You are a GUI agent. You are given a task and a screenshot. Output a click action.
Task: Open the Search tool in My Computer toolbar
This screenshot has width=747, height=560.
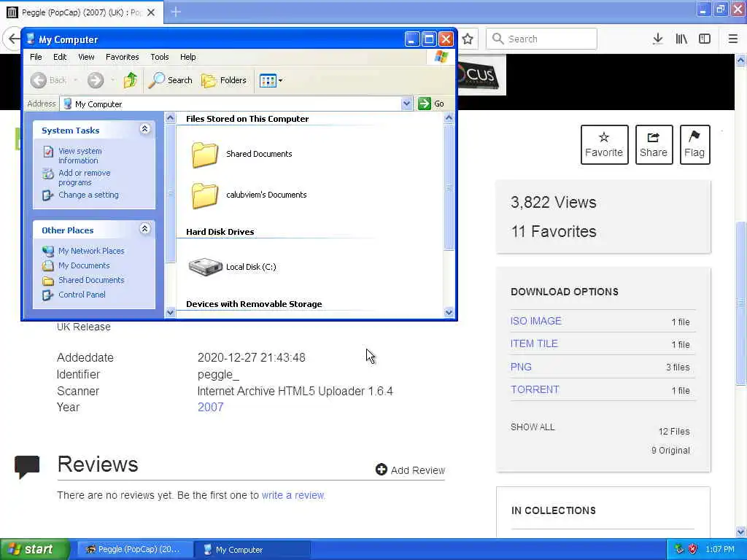170,80
